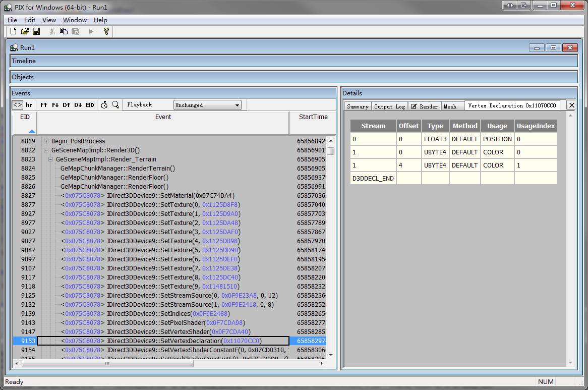
Task: Toggle the <> call-hierarchy view button
Action: coord(18,105)
